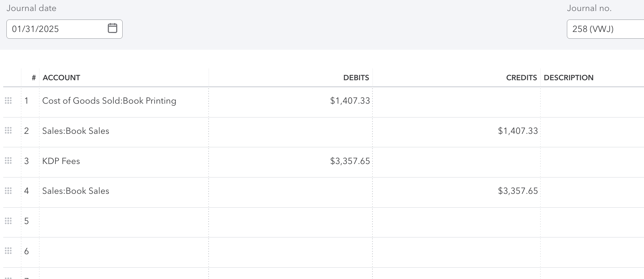
Task: Grab the drag handle for row 3
Action: tap(8, 161)
